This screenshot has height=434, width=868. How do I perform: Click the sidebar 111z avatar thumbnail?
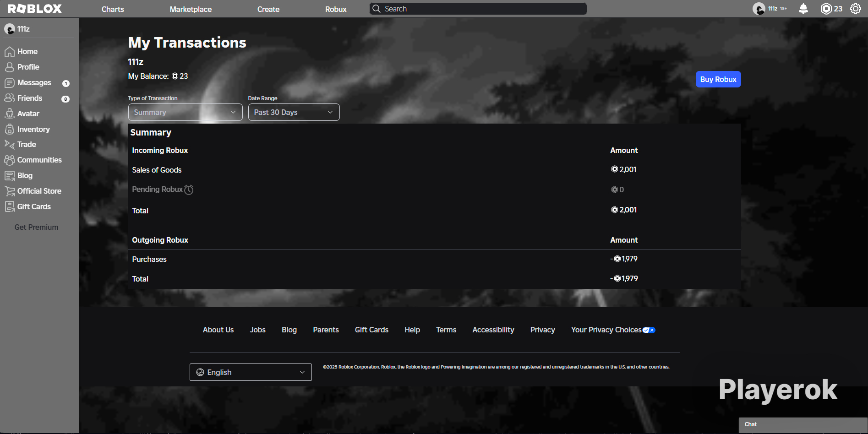tap(10, 29)
